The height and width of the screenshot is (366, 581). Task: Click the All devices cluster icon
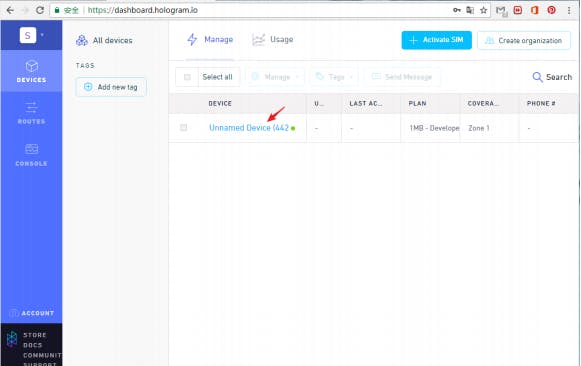pyautogui.click(x=82, y=40)
